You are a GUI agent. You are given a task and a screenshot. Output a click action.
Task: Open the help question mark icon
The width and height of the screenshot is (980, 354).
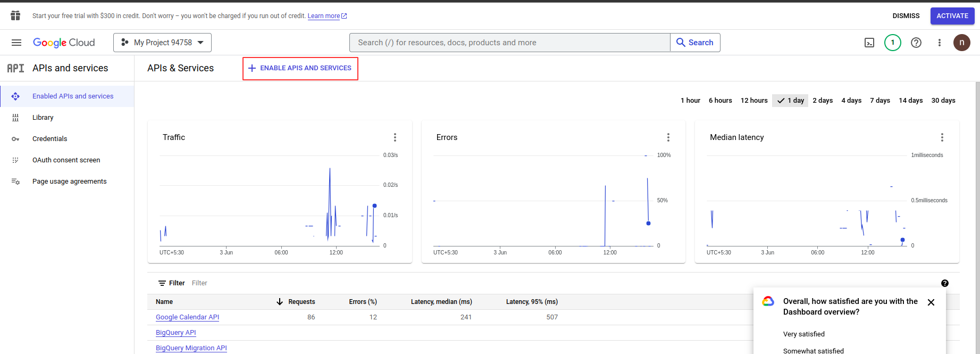(x=916, y=43)
